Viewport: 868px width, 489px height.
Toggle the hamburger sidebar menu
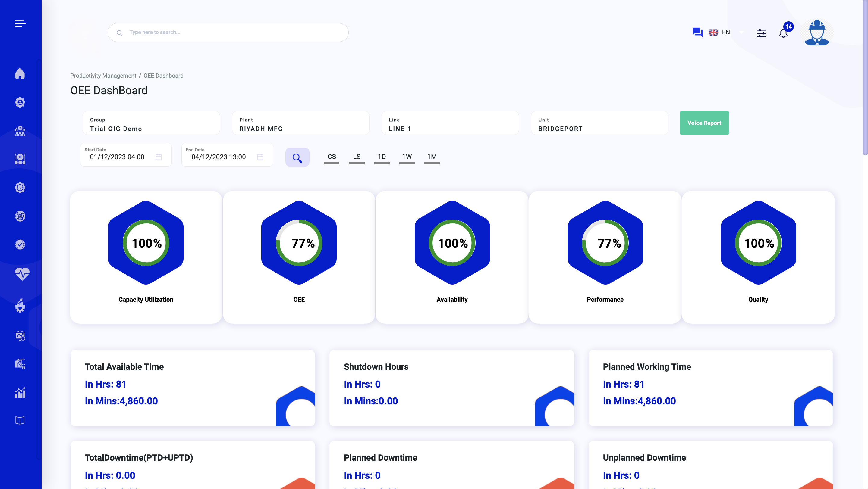pyautogui.click(x=20, y=23)
